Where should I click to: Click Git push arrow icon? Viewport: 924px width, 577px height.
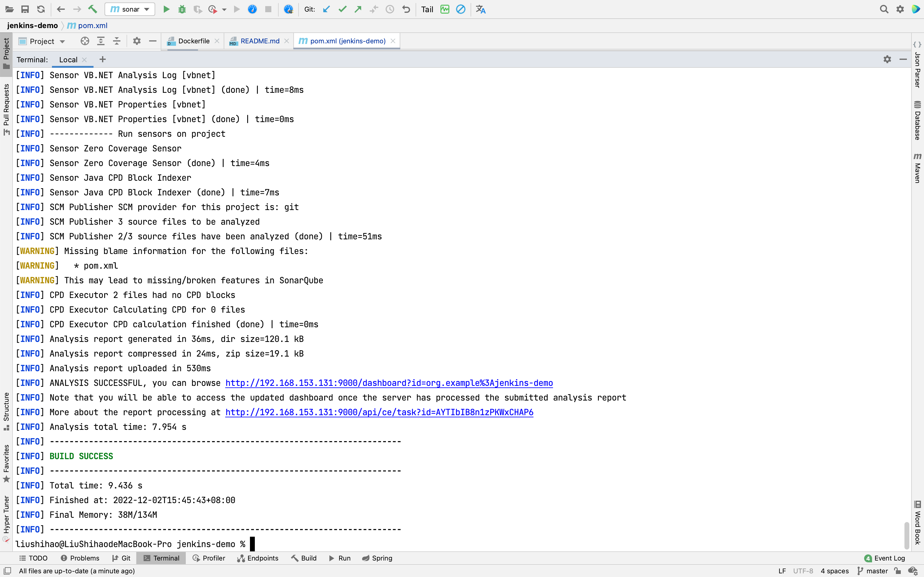point(358,9)
